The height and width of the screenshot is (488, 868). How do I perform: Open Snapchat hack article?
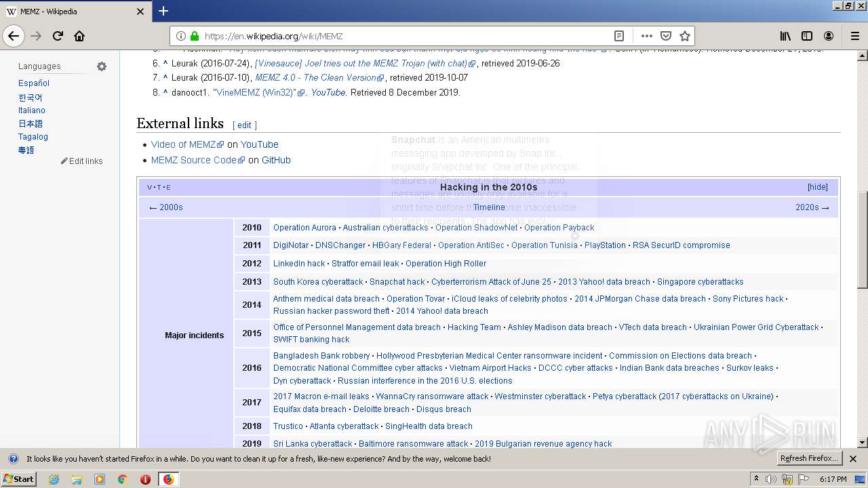click(x=397, y=282)
